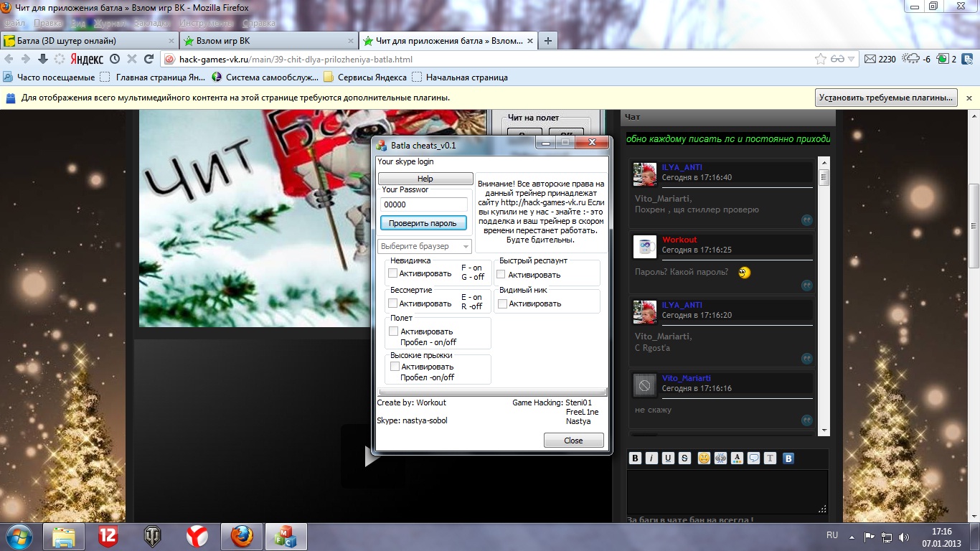Open the mail counter showing 2230
This screenshot has height=551, width=980.
[880, 59]
